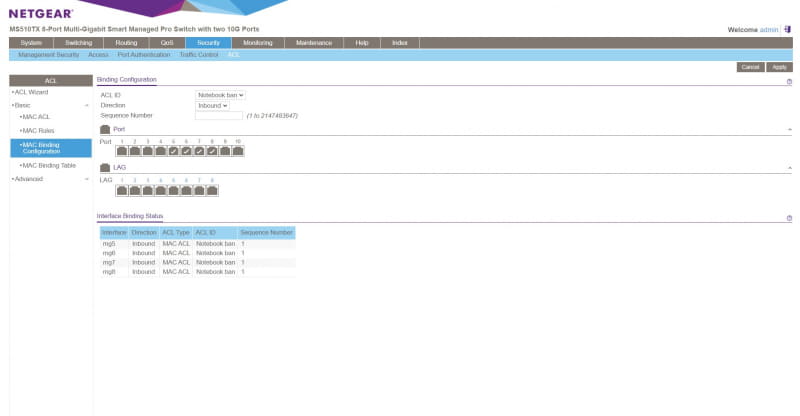
Task: Click the LAG section header icon
Action: (x=105, y=167)
